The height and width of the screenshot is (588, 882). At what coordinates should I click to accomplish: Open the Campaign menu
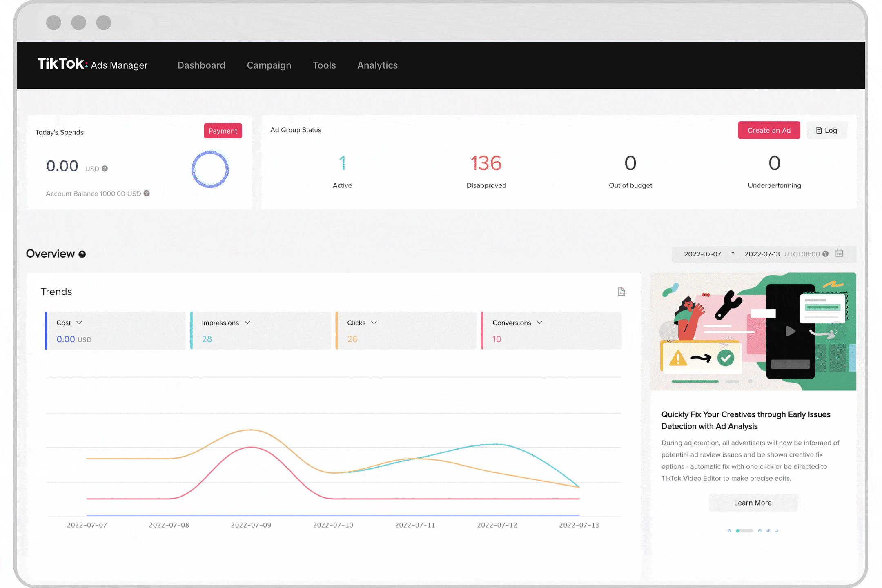tap(269, 65)
